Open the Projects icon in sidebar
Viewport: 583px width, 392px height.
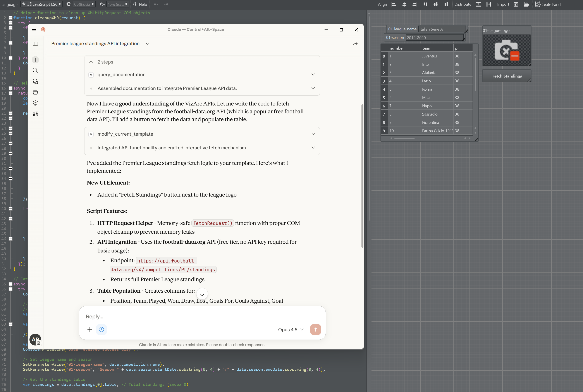(35, 92)
